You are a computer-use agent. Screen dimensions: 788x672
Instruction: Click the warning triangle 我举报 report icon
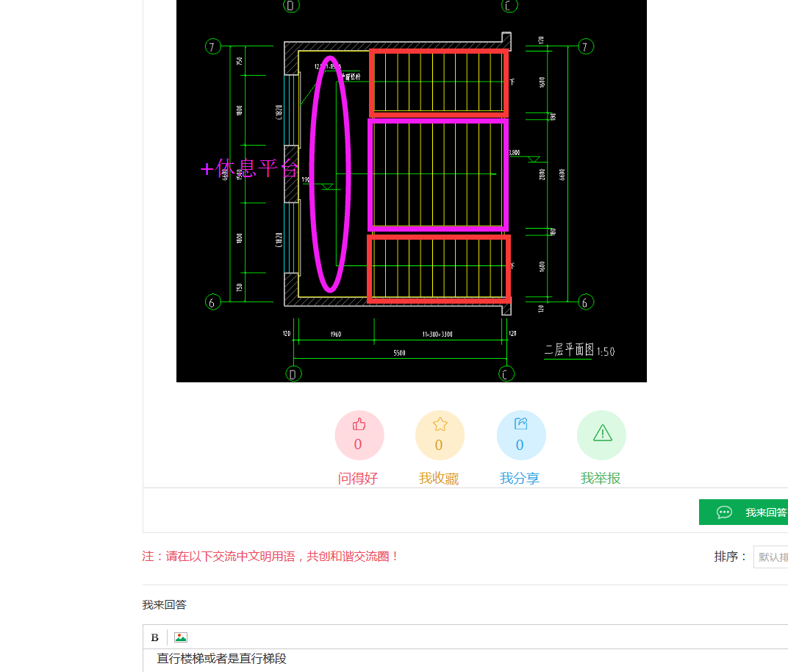pyautogui.click(x=602, y=433)
